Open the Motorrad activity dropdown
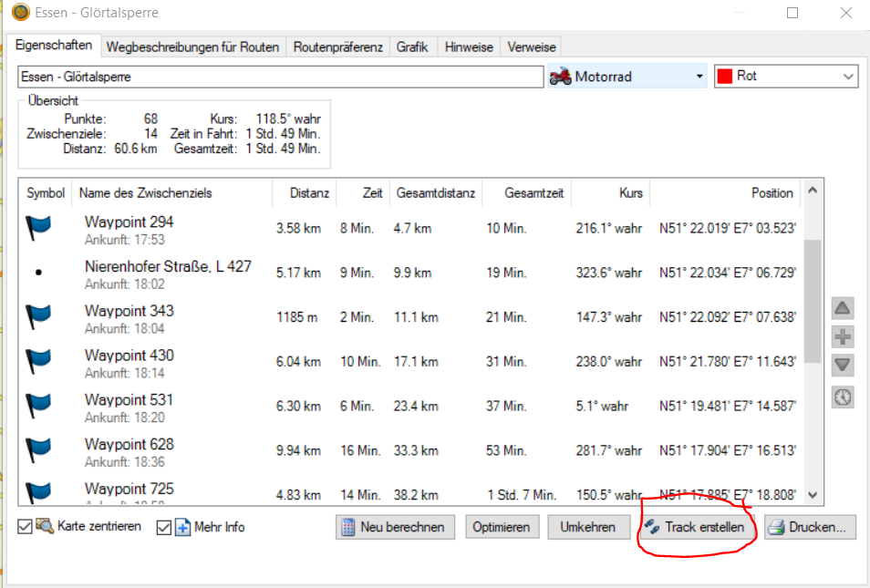Viewport: 870px width, 588px height. click(x=699, y=77)
